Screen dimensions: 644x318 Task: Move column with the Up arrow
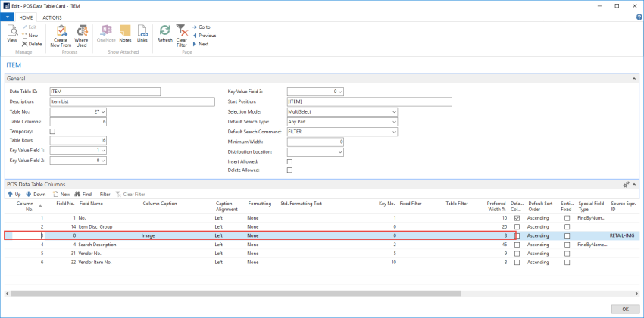(14, 194)
